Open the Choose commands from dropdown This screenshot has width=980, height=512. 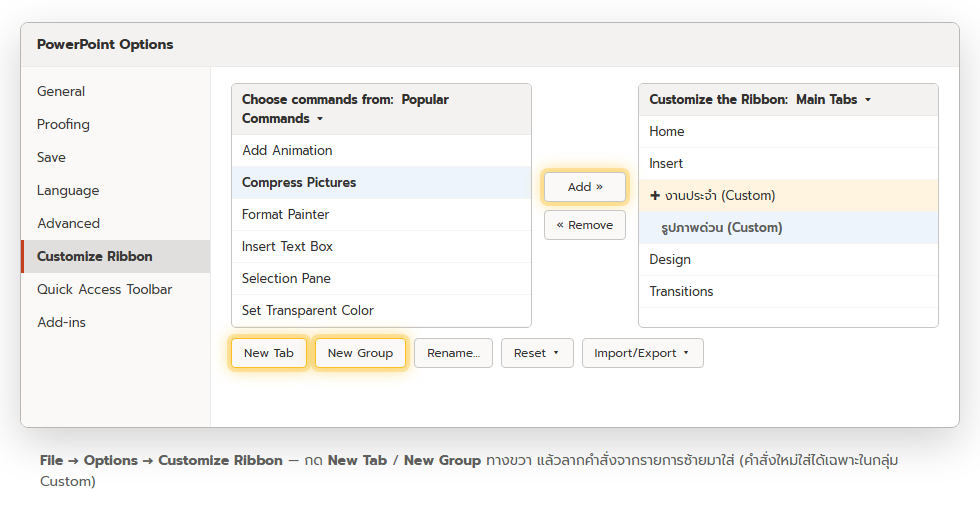pyautogui.click(x=381, y=109)
